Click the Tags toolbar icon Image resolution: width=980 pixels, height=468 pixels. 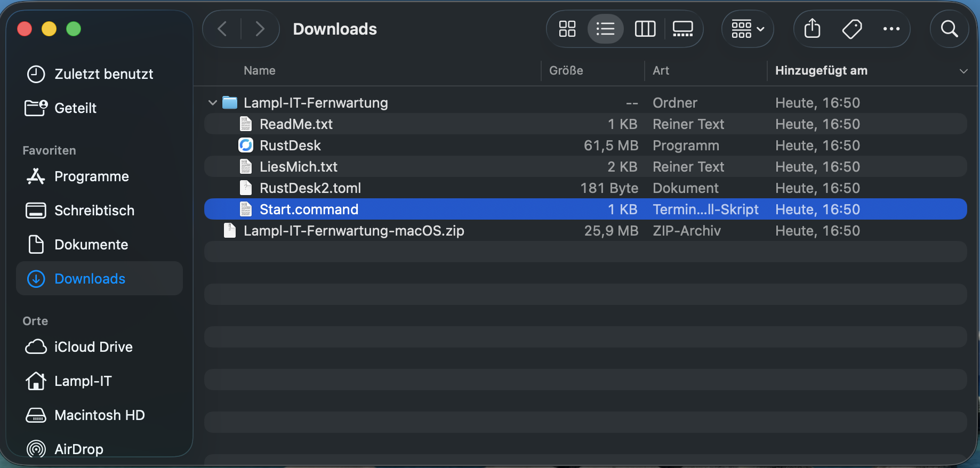[852, 29]
